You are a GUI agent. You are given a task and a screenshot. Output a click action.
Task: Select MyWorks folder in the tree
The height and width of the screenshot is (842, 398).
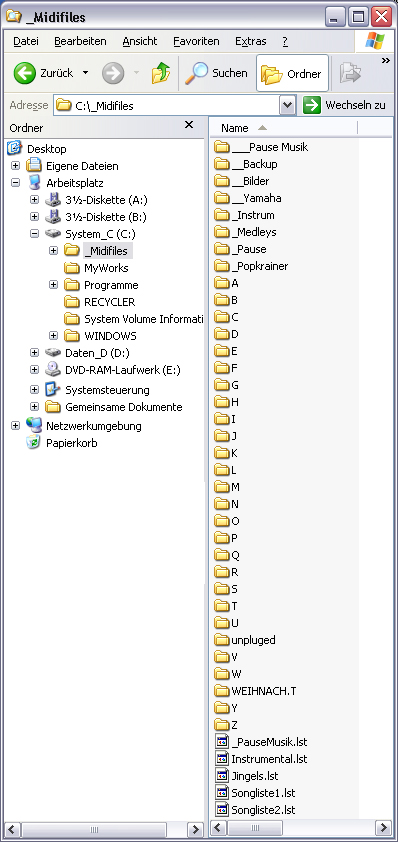point(106,268)
